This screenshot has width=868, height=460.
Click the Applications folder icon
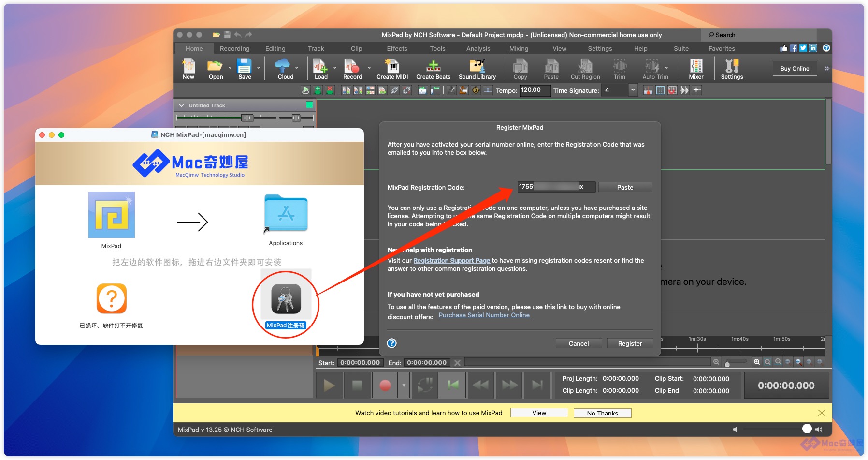[x=286, y=213]
